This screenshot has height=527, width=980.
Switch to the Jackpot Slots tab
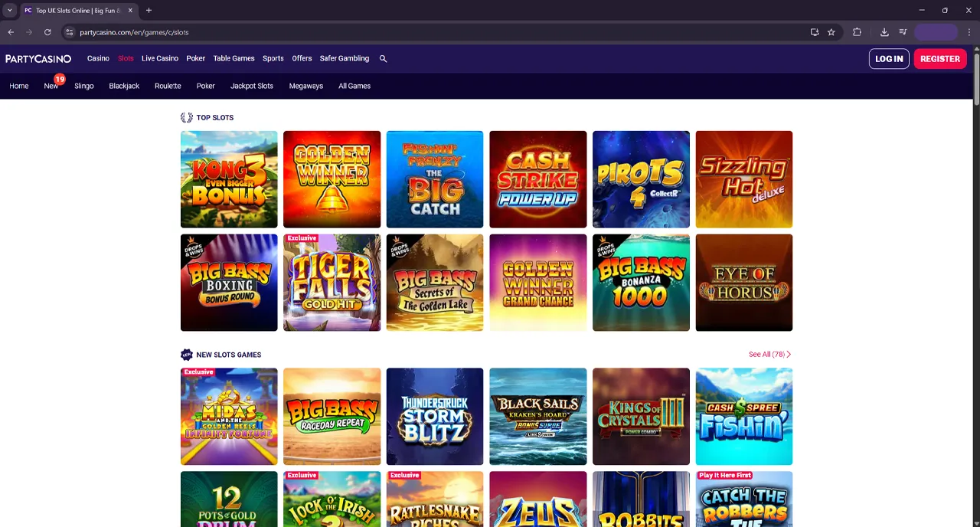[251, 86]
